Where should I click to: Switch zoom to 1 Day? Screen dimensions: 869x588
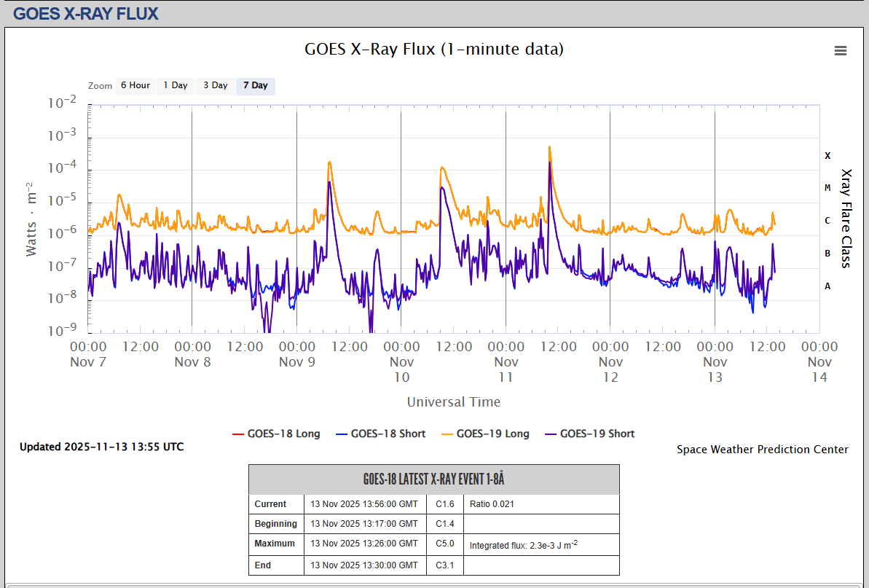[x=175, y=86]
